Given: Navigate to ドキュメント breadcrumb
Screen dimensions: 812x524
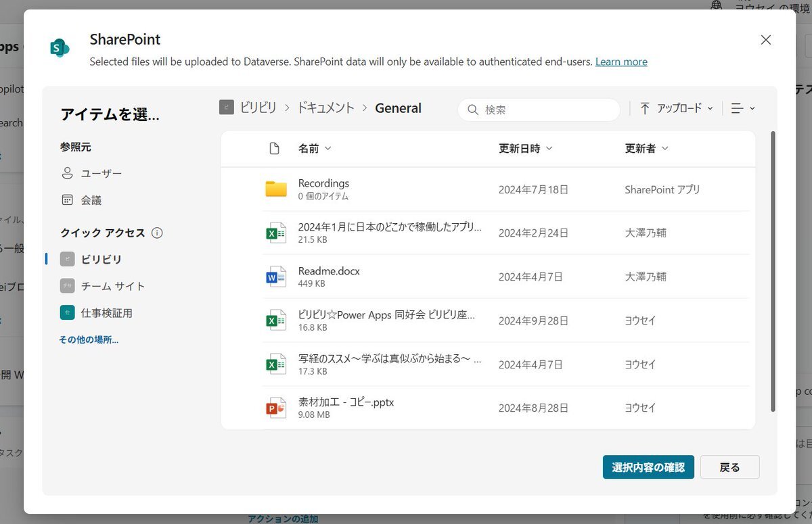Looking at the screenshot, I should (x=326, y=108).
